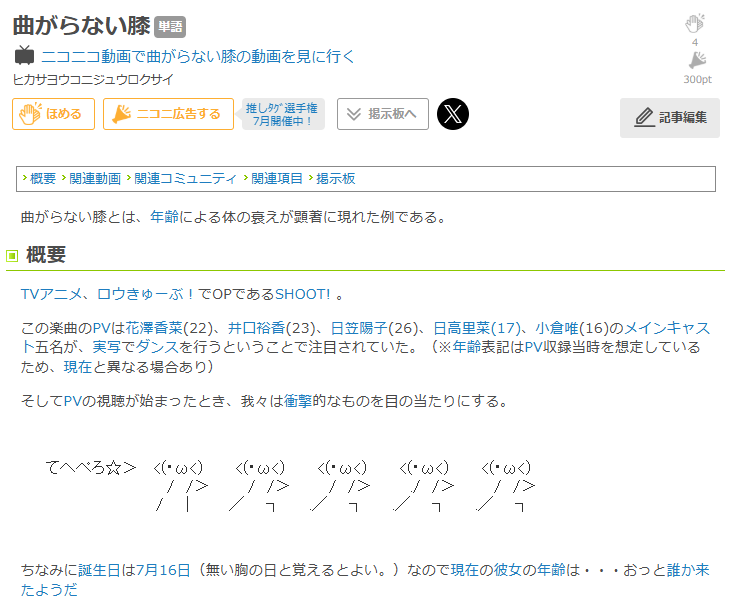Open the 記事編集 article edit button
This screenshot has height=613, width=734.
pyautogui.click(x=669, y=117)
